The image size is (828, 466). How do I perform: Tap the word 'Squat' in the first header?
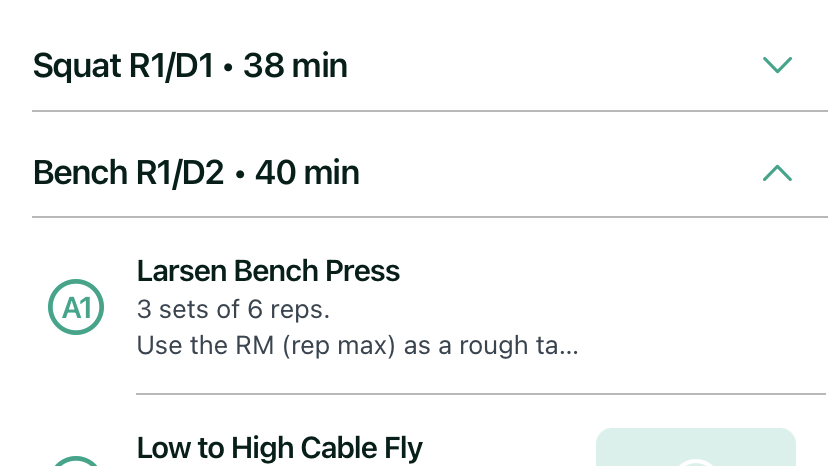click(77, 67)
